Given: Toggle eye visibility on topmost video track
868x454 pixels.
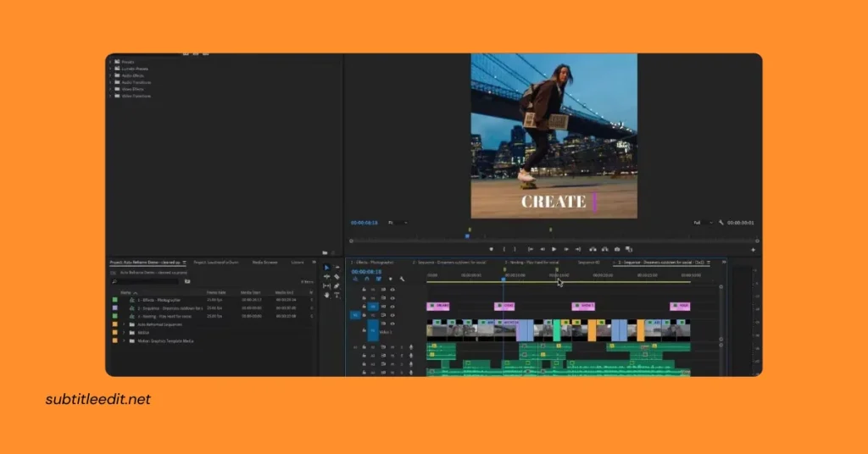Looking at the screenshot, I should pyautogui.click(x=392, y=290).
